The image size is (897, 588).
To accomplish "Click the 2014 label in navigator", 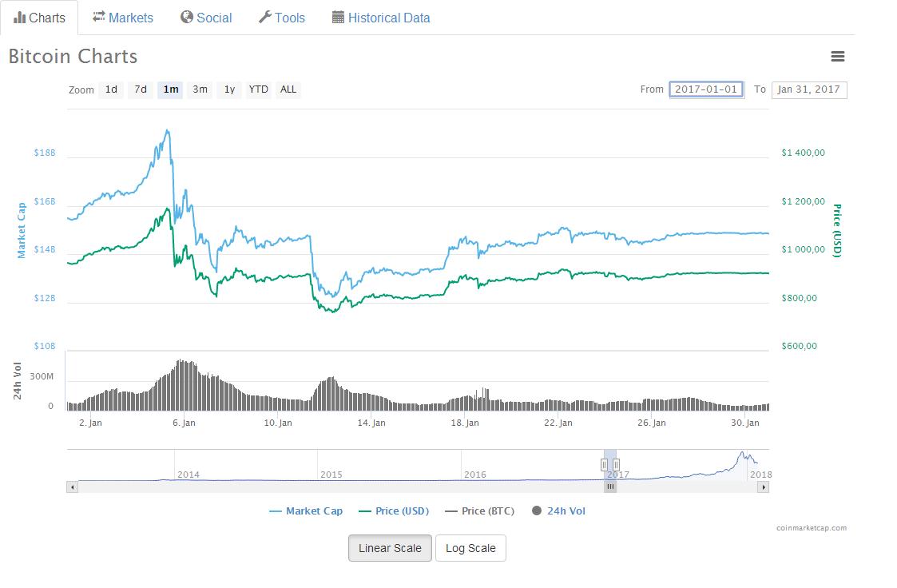I will (189, 475).
